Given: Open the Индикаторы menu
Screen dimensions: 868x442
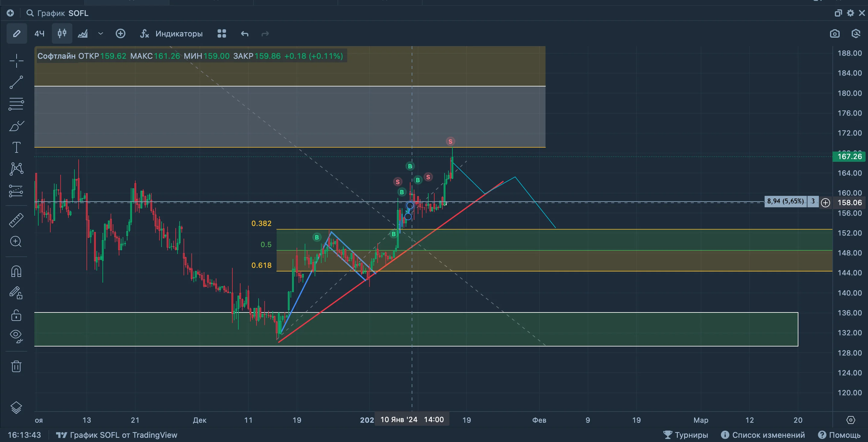Looking at the screenshot, I should click(171, 33).
